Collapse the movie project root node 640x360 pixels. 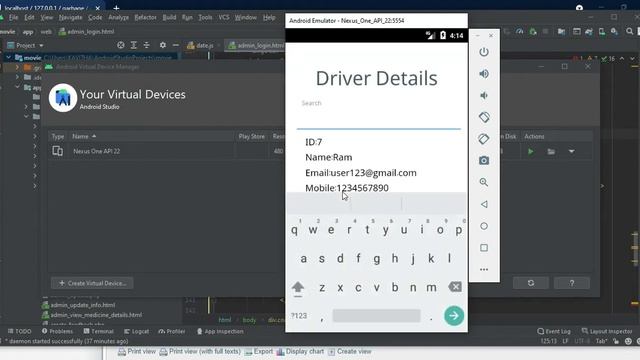[8, 58]
